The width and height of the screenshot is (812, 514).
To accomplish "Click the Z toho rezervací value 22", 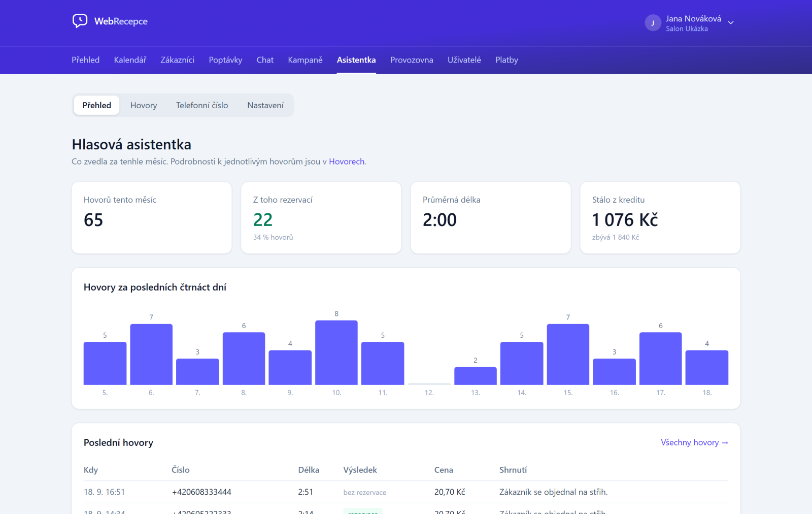I will point(263,220).
